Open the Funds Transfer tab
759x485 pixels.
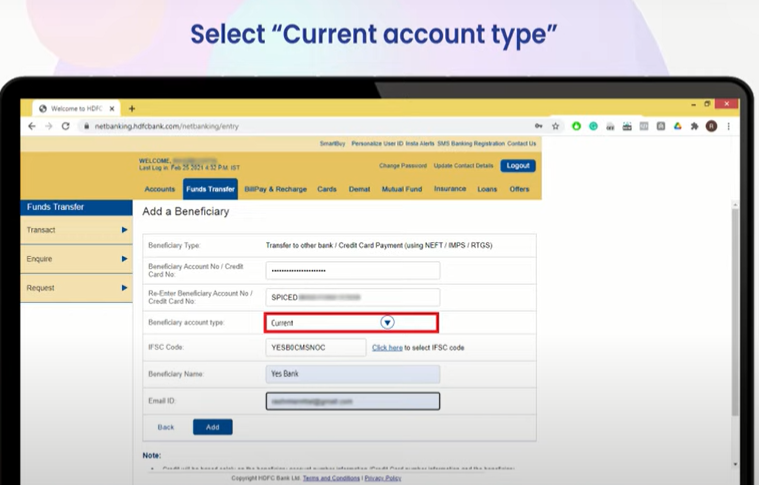210,189
